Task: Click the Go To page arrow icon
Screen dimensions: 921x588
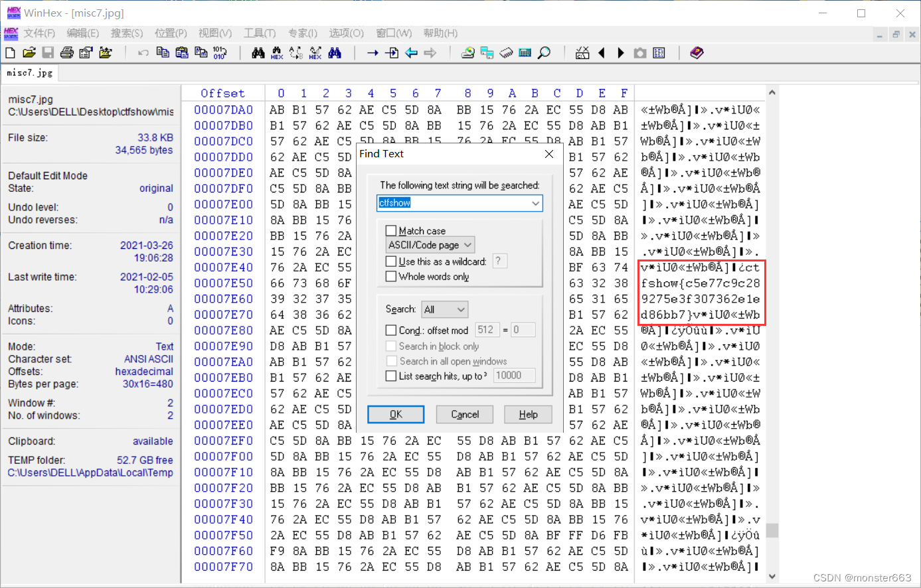Action: click(x=392, y=52)
